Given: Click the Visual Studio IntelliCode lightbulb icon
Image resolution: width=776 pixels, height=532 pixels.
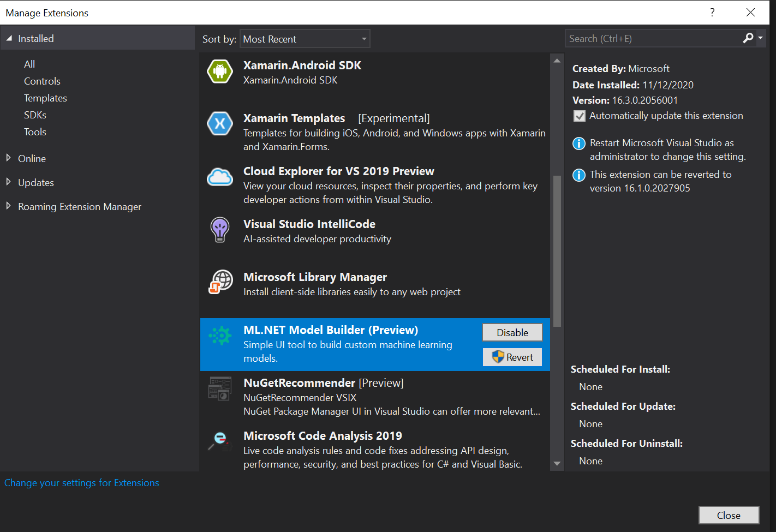Looking at the screenshot, I should (x=219, y=230).
